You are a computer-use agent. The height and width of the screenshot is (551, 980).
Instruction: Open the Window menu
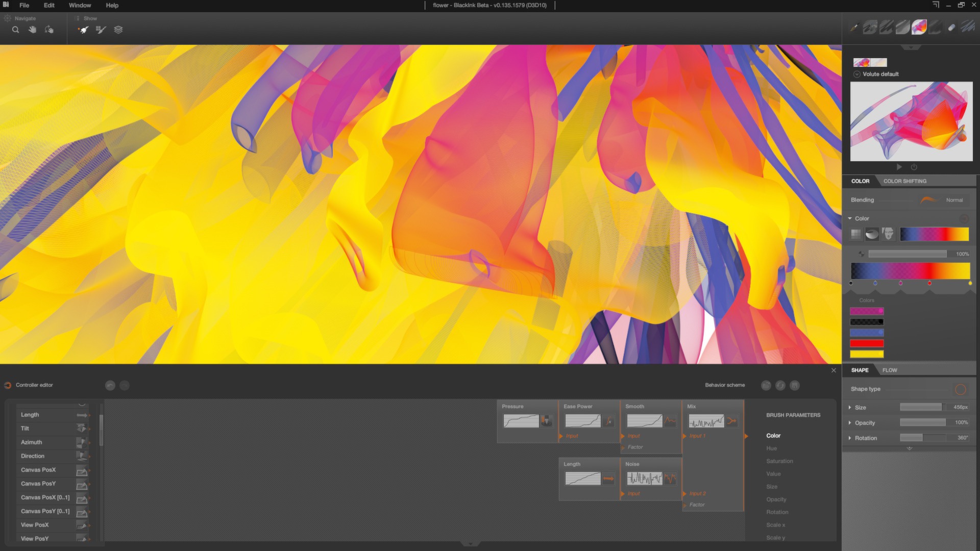click(80, 5)
